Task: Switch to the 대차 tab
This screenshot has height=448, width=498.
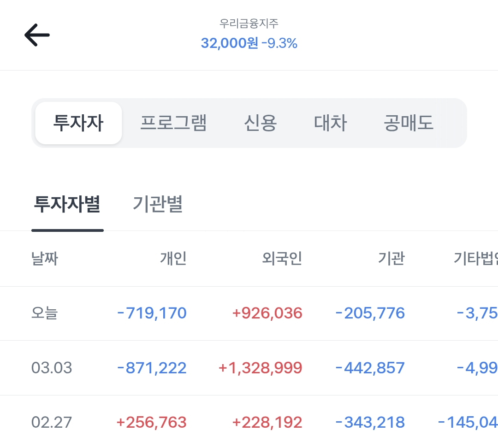Action: [x=330, y=123]
